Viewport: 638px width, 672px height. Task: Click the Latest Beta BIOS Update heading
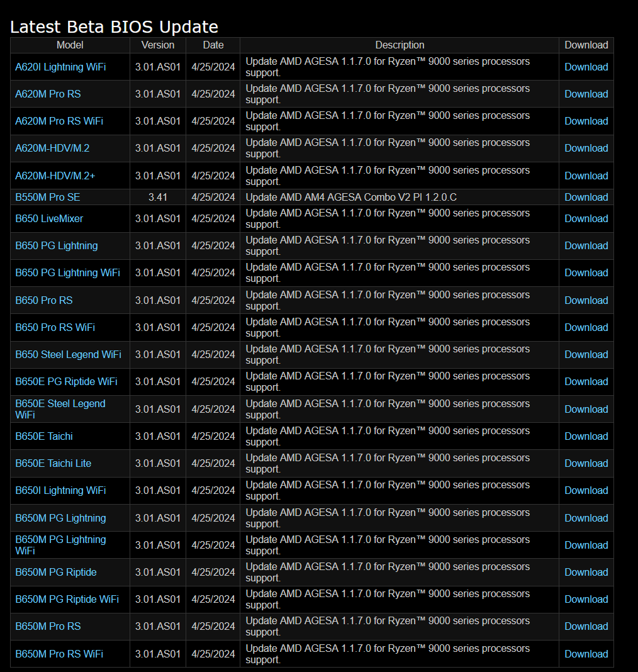tap(113, 27)
